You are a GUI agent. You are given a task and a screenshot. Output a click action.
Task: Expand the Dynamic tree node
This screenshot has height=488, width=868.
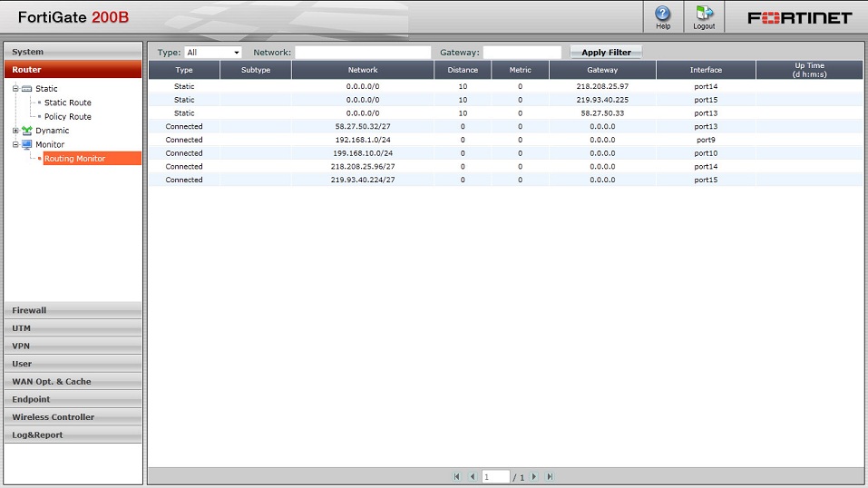click(x=15, y=131)
